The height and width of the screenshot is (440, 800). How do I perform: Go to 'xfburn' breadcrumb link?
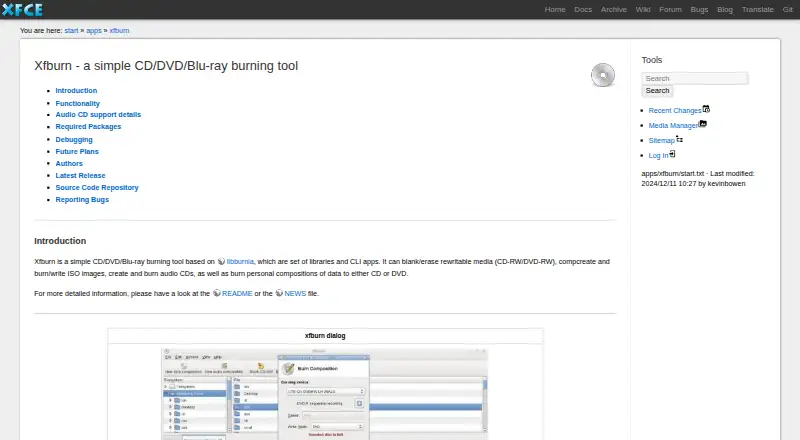pyautogui.click(x=119, y=31)
